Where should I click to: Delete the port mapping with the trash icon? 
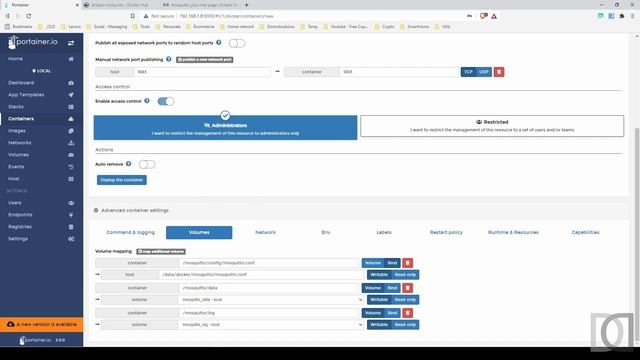[499, 72]
